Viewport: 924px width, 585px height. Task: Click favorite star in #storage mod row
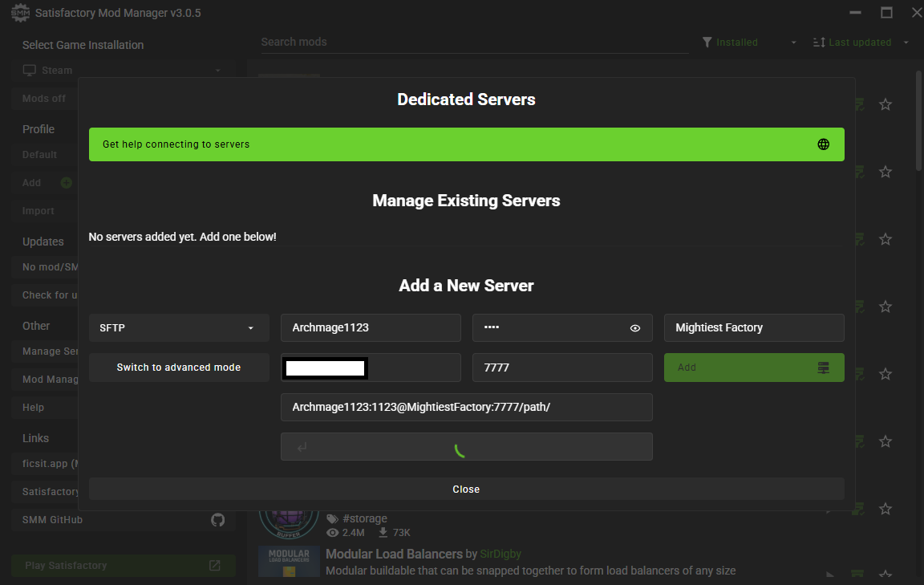(885, 508)
